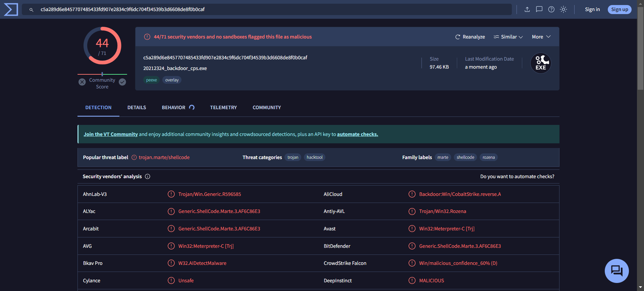Click the Reanalyze button
The width and height of the screenshot is (644, 291).
click(x=470, y=37)
